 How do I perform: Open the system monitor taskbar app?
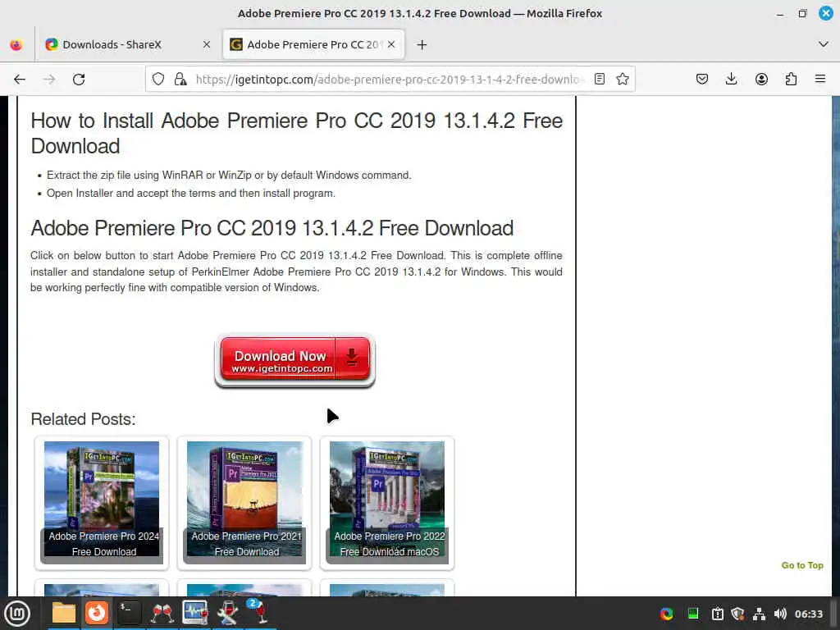[x=195, y=613]
